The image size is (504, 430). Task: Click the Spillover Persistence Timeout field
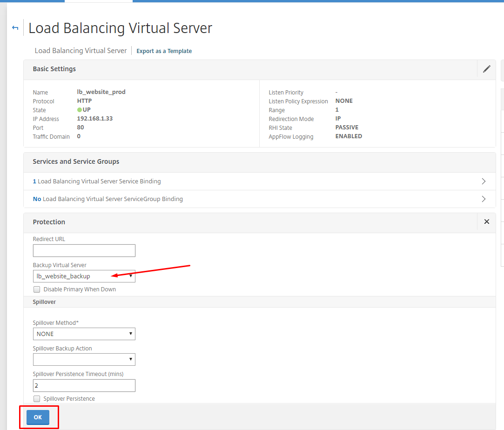click(84, 386)
